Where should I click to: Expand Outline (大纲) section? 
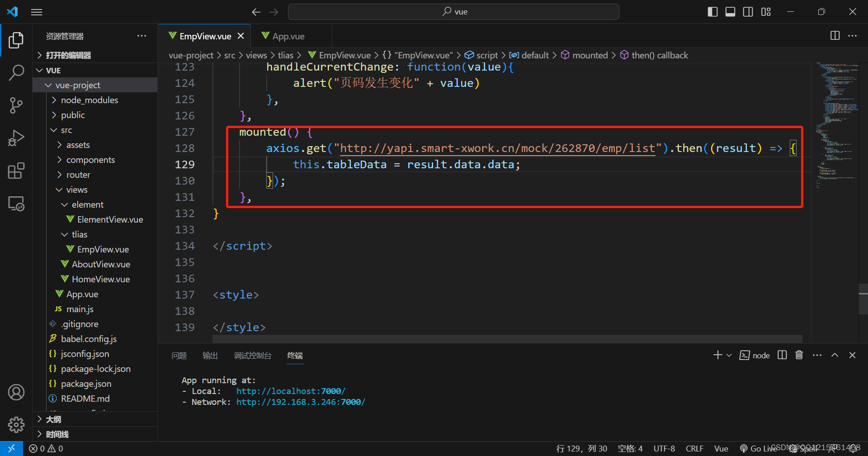point(95,419)
